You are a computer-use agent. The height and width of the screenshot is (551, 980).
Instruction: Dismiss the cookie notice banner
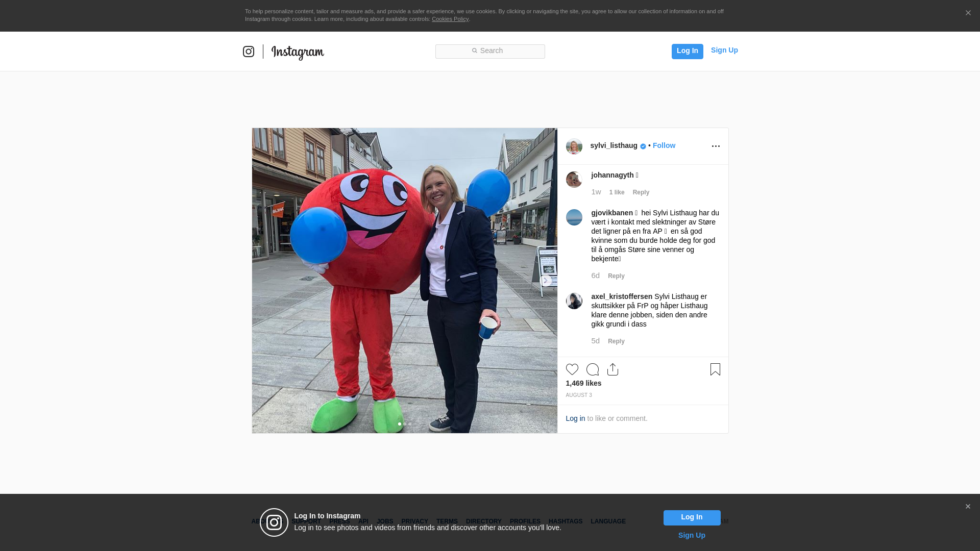click(968, 13)
